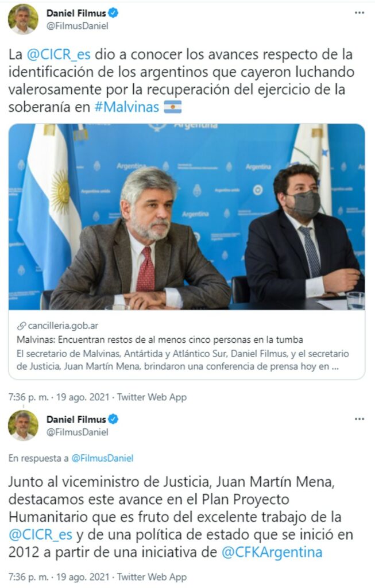Click the link chain icon beside cancilleria.gob.ar
The width and height of the screenshot is (375, 588).
(22, 326)
